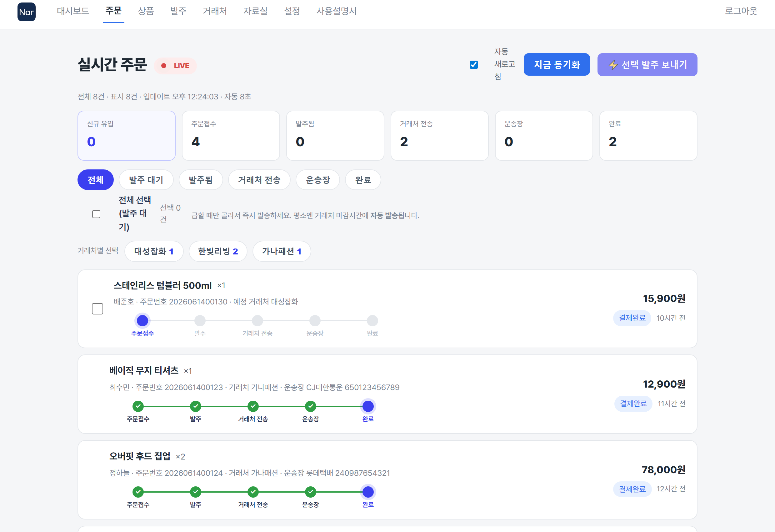Select the 주문 navigation tab
Viewport: 775px width, 532px height.
tap(113, 11)
